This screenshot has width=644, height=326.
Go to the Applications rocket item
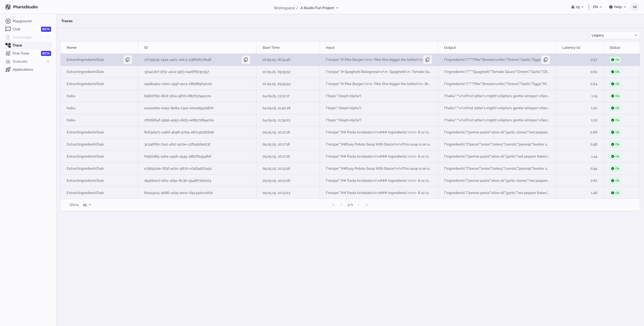pos(23,69)
